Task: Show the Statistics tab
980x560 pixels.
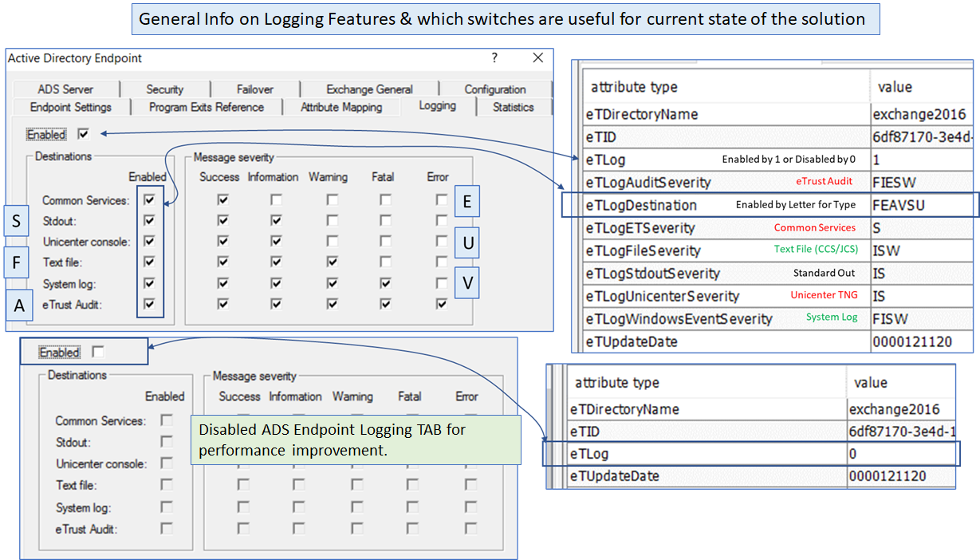Action: point(513,107)
